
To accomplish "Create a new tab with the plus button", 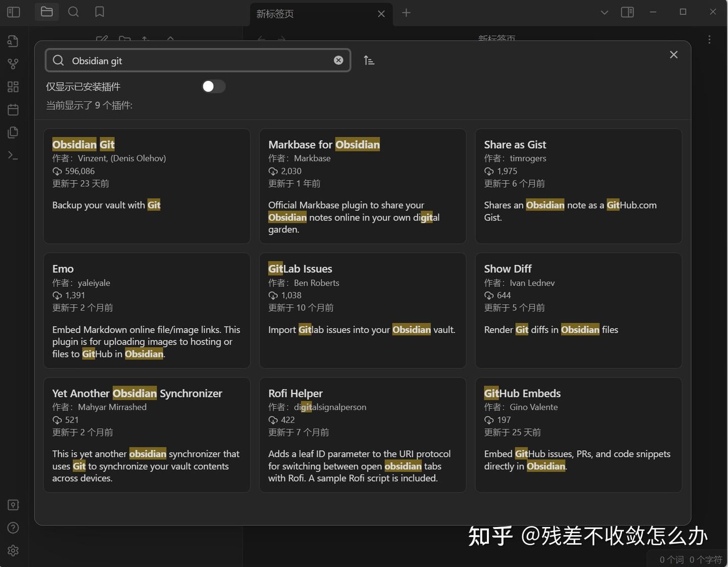I will coord(406,13).
